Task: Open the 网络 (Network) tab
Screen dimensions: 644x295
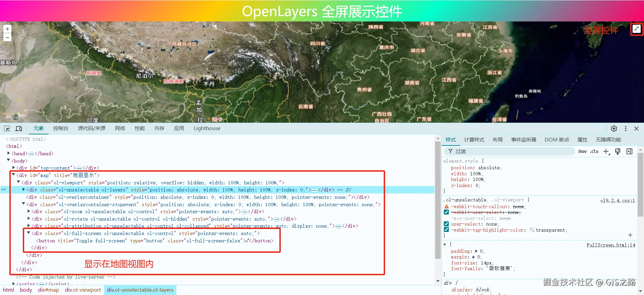Action: (x=120, y=128)
